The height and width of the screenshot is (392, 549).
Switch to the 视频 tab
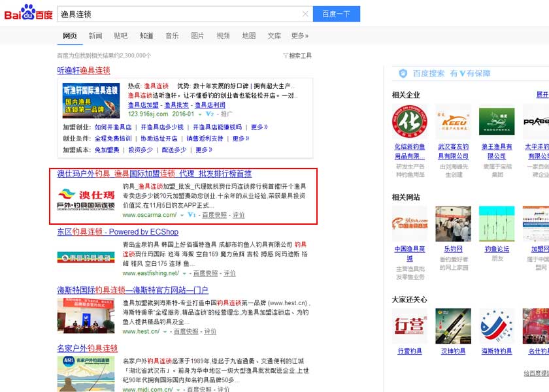pyautogui.click(x=223, y=36)
